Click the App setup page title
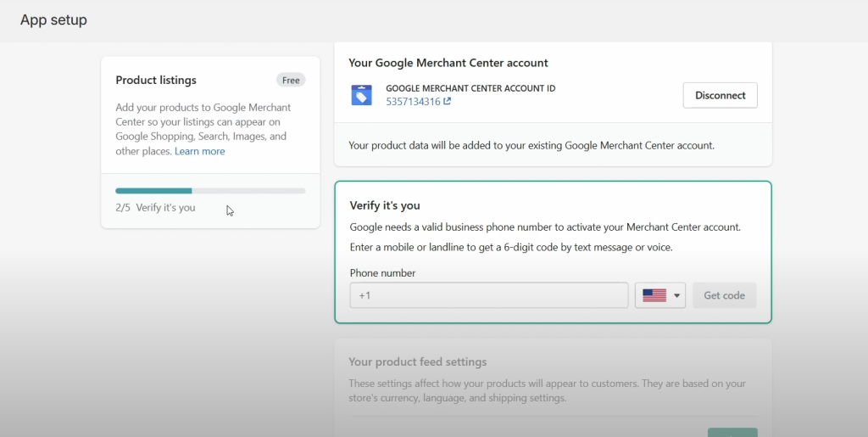The height and width of the screenshot is (437, 868). (x=53, y=20)
